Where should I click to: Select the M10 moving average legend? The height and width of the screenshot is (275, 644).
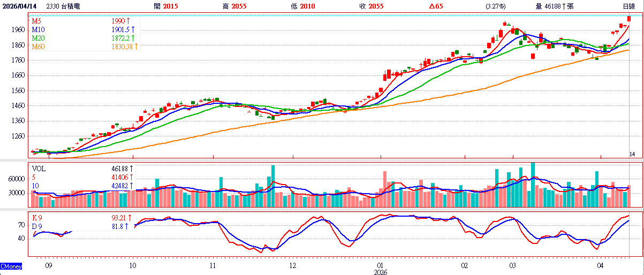(x=37, y=29)
